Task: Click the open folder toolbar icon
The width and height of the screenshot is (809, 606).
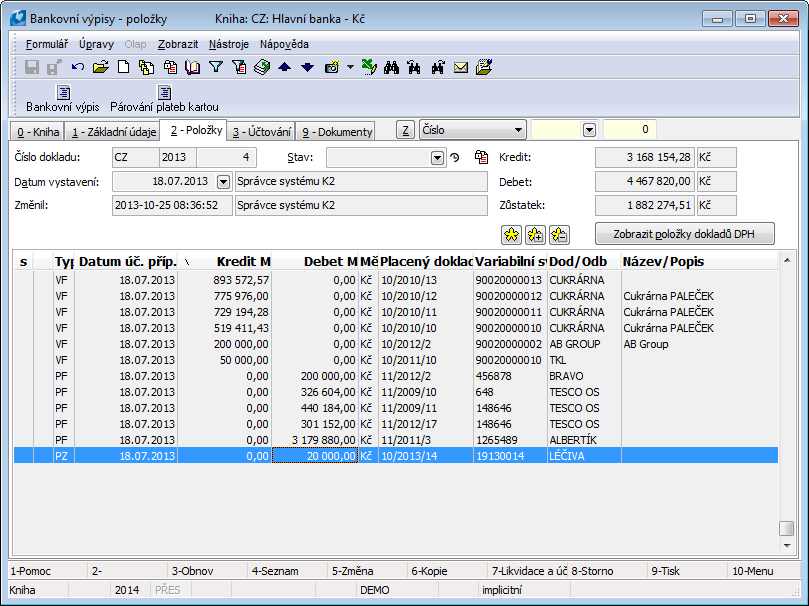Action: tap(100, 68)
